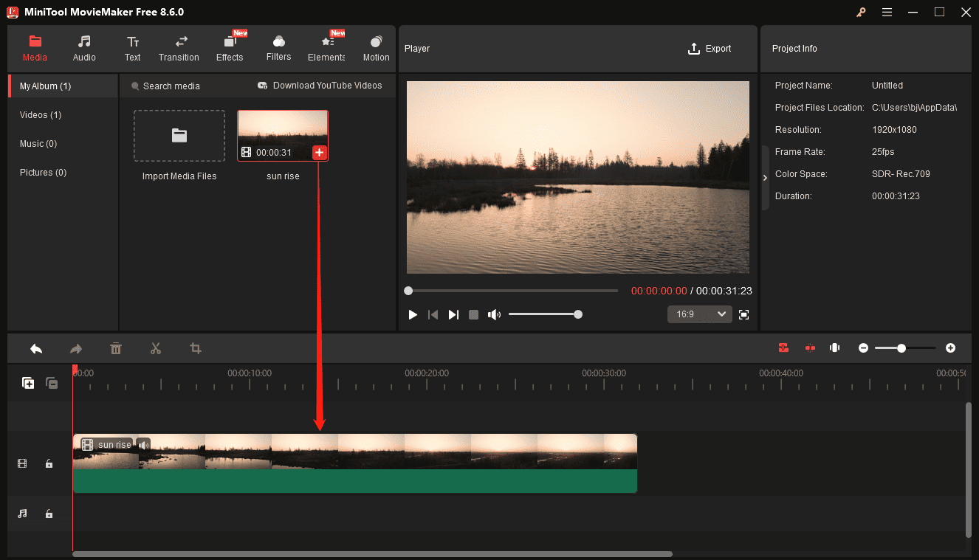Stop the playback
Image resolution: width=979 pixels, height=560 pixels.
click(x=474, y=315)
